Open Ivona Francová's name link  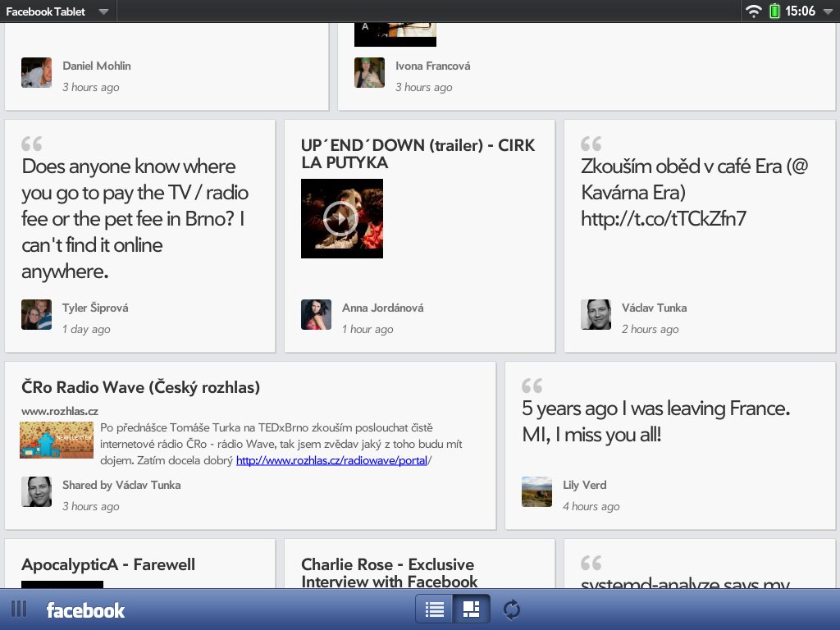coord(433,66)
